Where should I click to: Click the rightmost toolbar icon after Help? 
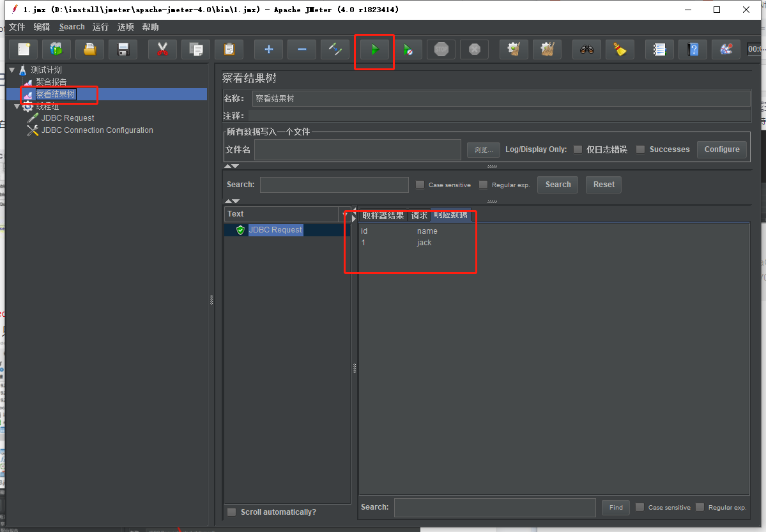point(726,49)
